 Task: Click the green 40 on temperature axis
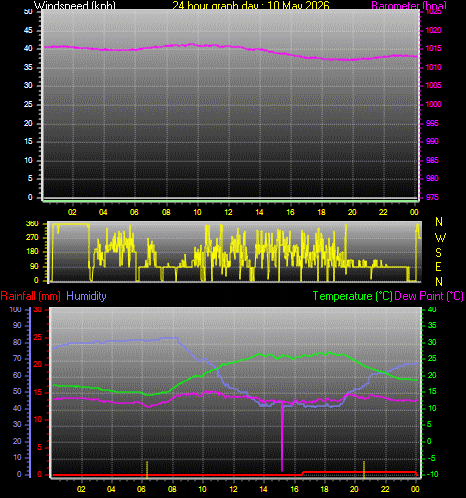pyautogui.click(x=432, y=310)
